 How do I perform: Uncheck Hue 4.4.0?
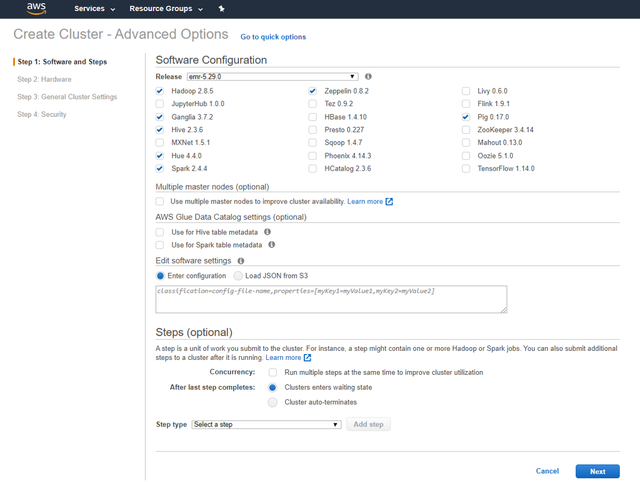160,155
